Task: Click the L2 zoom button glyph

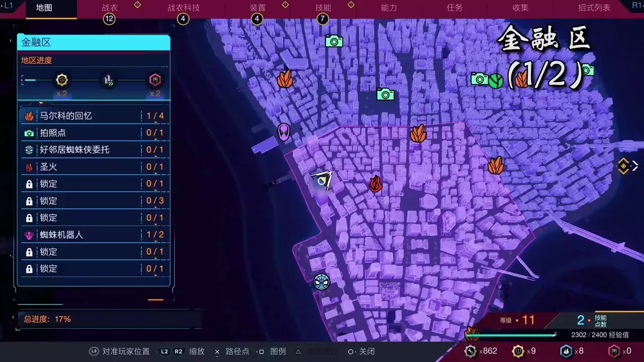Action: 165,351
